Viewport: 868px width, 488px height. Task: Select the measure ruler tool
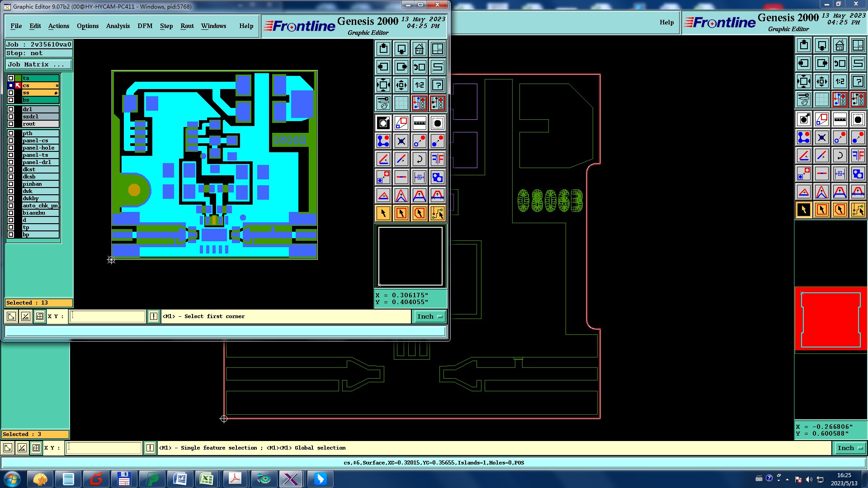419,123
